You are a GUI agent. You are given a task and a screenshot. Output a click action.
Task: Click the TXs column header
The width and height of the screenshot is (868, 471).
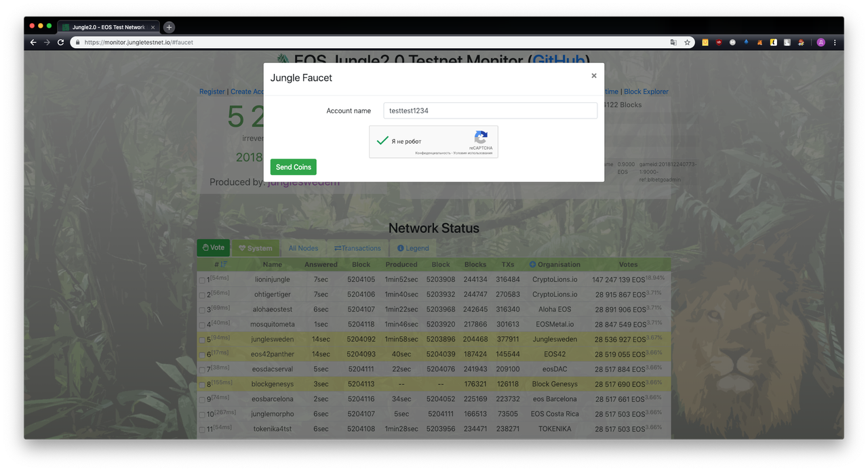pyautogui.click(x=508, y=264)
